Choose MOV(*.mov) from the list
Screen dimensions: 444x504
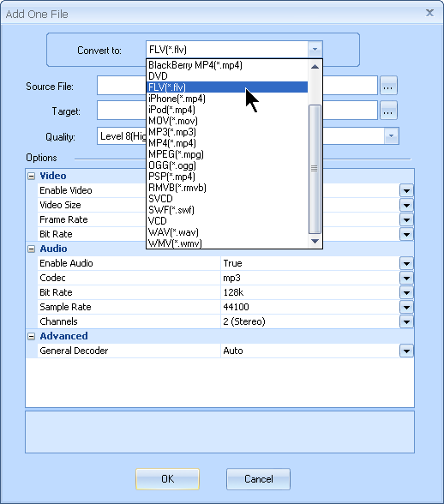click(x=227, y=121)
